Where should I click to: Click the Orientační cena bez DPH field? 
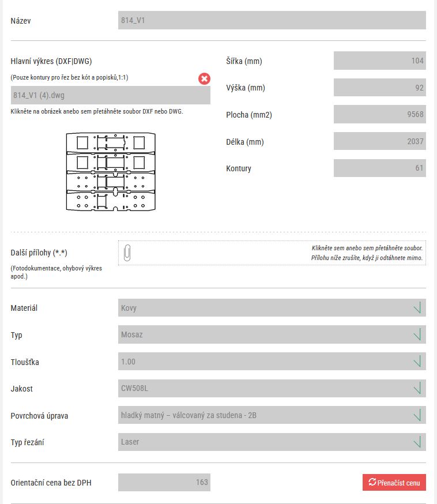coord(164,483)
